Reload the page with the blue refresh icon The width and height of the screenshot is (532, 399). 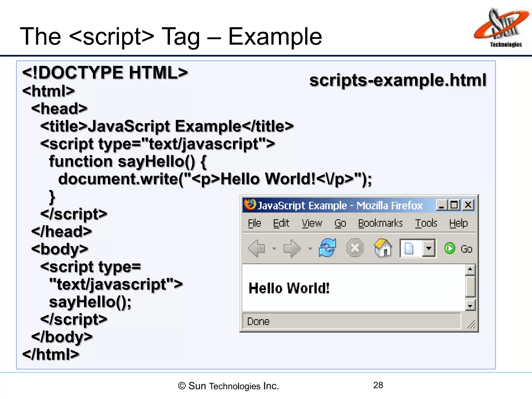(x=327, y=248)
